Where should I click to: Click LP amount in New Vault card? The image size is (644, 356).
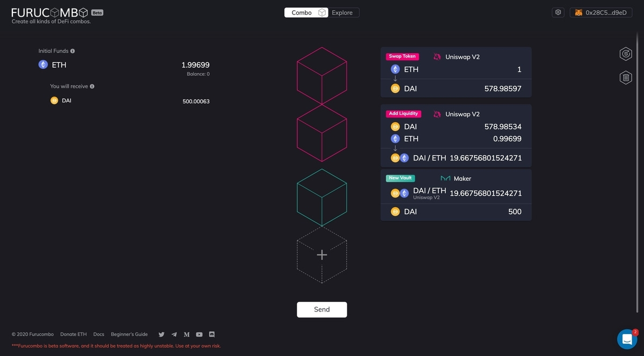(486, 193)
